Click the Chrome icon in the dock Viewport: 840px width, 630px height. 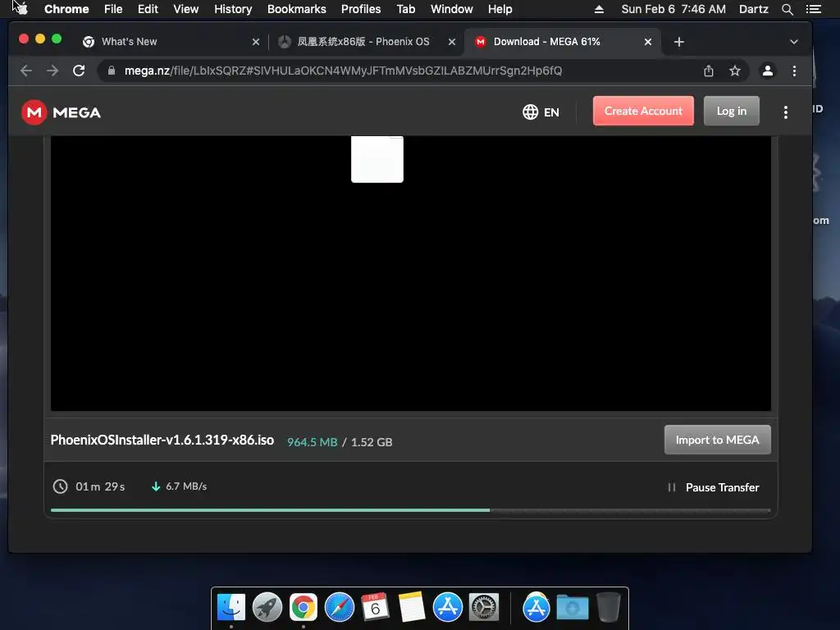[x=304, y=608]
